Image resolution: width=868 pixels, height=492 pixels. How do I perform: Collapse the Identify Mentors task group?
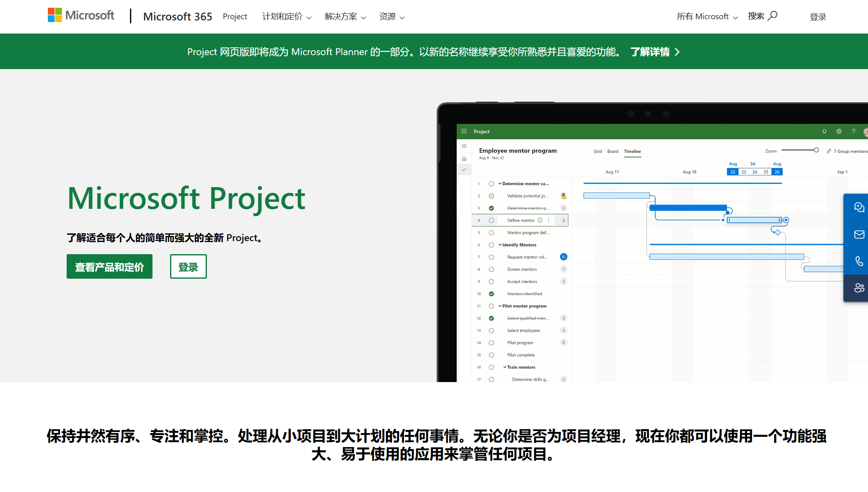pos(500,245)
